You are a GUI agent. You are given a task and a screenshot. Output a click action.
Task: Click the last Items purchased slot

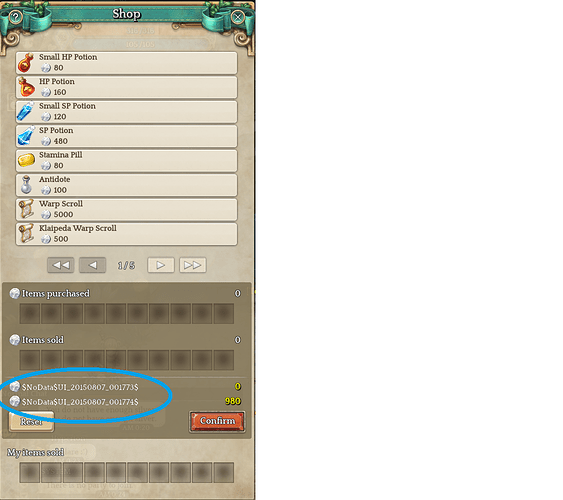click(x=224, y=314)
